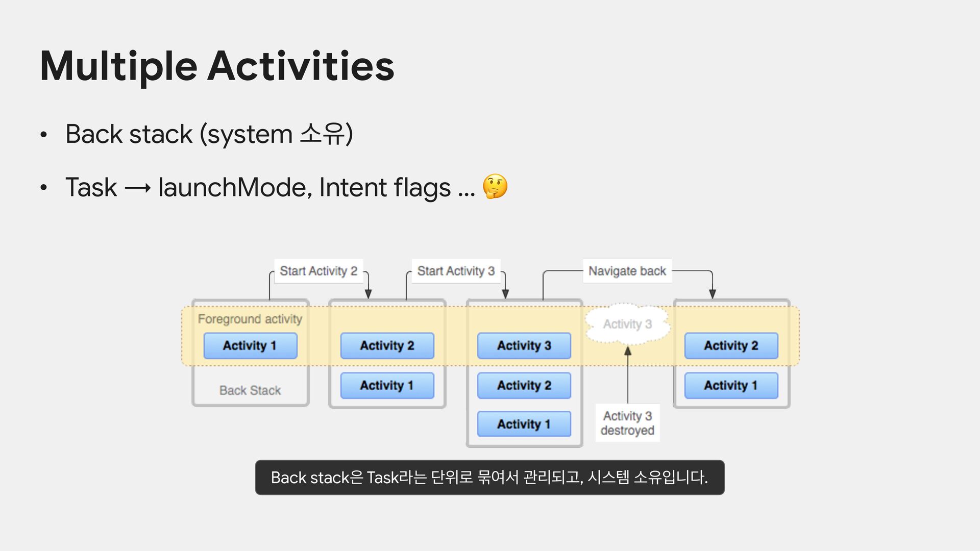The image size is (980, 551).
Task: Click Activity 2 box in last stack
Action: (731, 345)
